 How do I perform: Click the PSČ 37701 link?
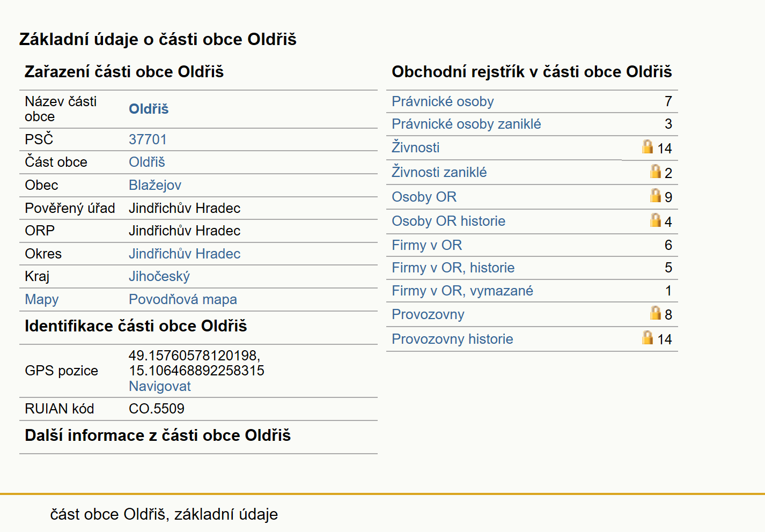(x=148, y=139)
